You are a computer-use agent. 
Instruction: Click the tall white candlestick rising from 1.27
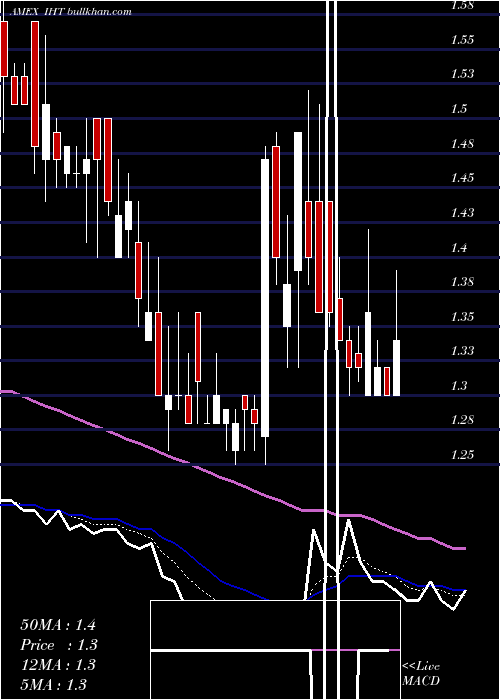(265, 298)
